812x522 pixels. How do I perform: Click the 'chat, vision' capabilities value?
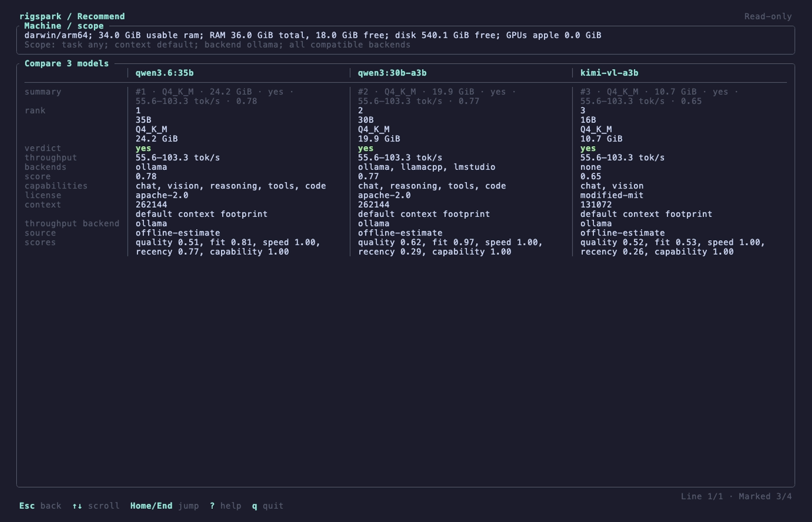(612, 186)
